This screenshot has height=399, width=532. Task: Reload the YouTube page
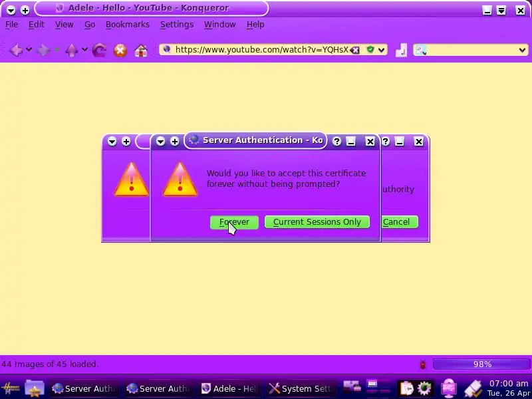99,51
